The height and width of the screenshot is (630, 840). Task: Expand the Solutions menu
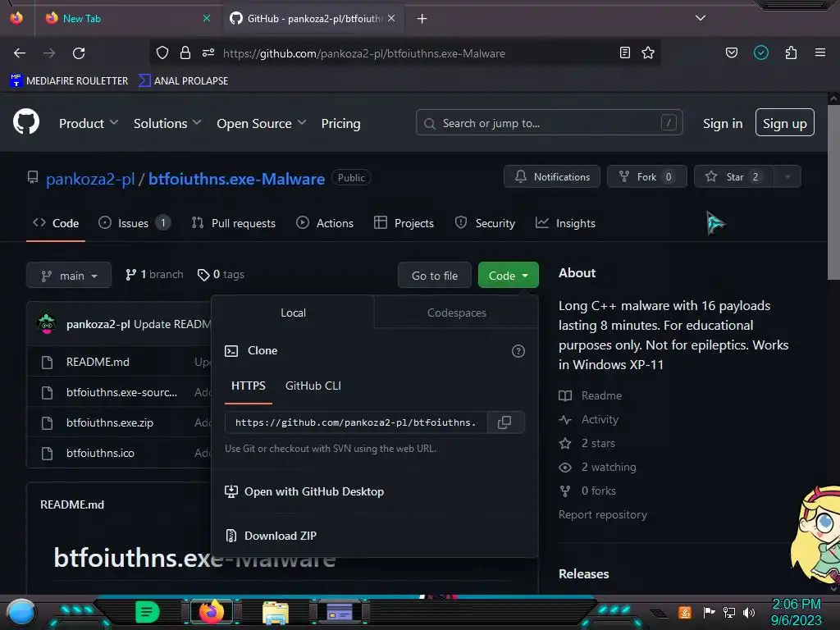(167, 123)
